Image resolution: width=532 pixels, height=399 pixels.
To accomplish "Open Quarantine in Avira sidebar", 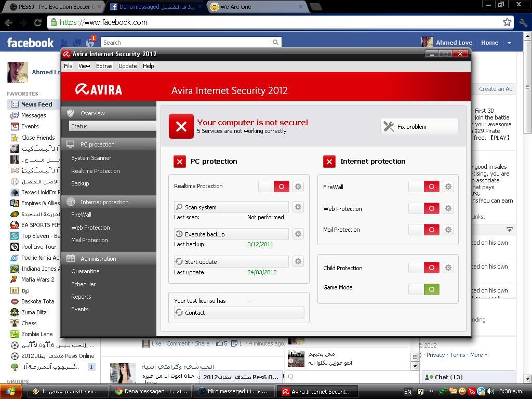I will 85,271.
